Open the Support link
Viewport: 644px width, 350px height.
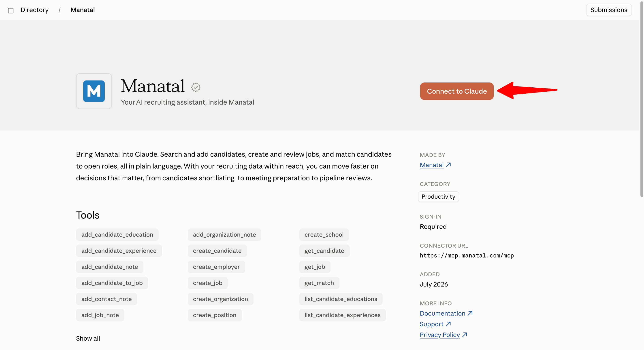pos(431,324)
